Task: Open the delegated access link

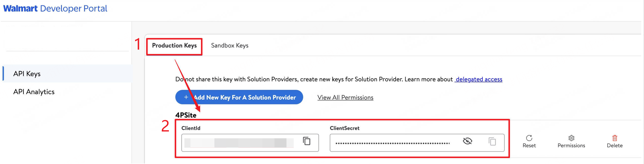Action: [478, 79]
